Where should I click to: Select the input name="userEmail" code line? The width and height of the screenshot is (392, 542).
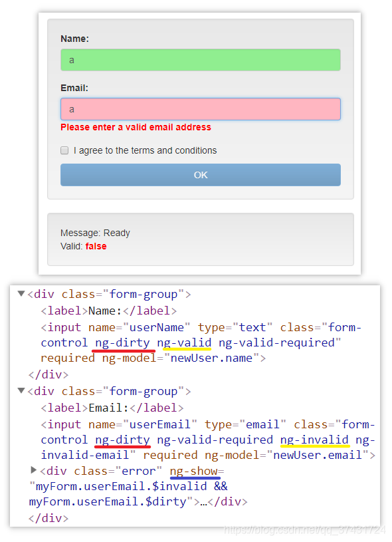click(x=208, y=440)
